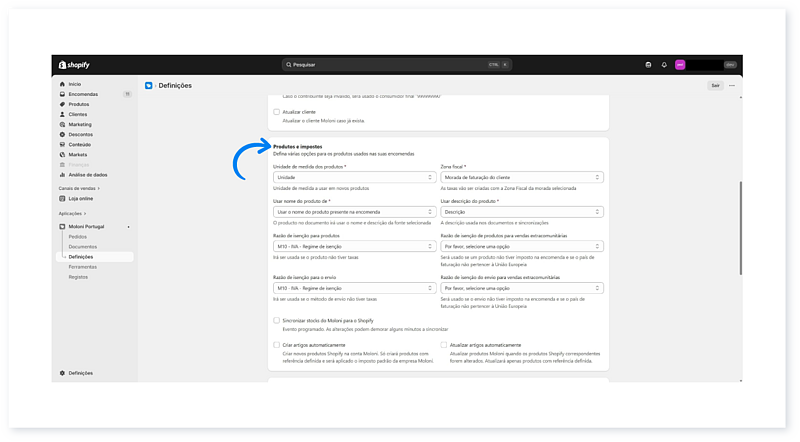Toggle Atualizar artigos automaticamente checkbox
This screenshot has height=442, width=800.
coord(444,345)
